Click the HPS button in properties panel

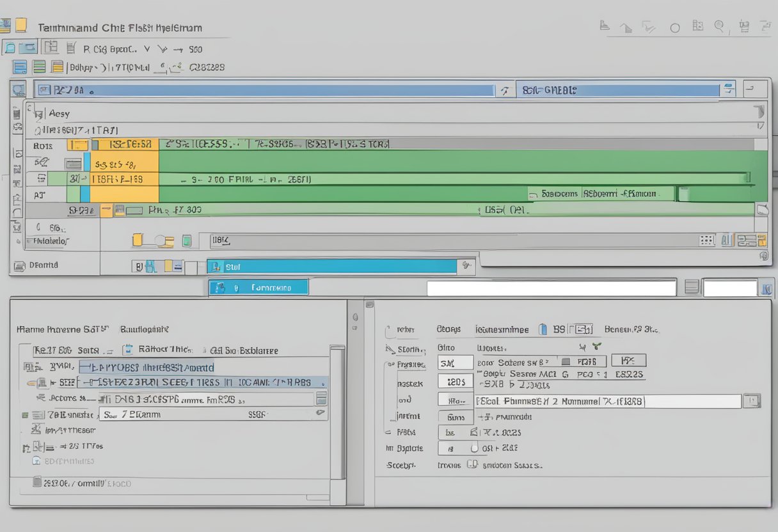coord(628,360)
